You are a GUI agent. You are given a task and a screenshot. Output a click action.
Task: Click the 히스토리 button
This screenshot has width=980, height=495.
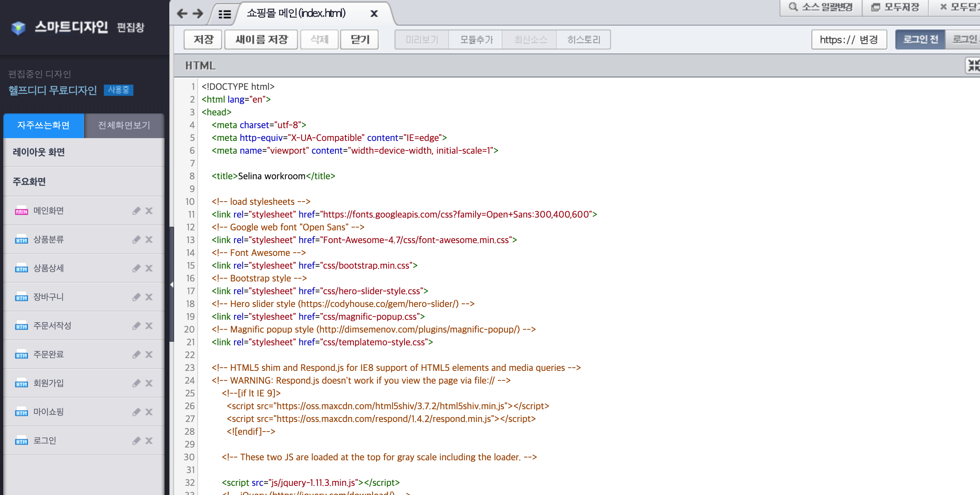point(583,40)
